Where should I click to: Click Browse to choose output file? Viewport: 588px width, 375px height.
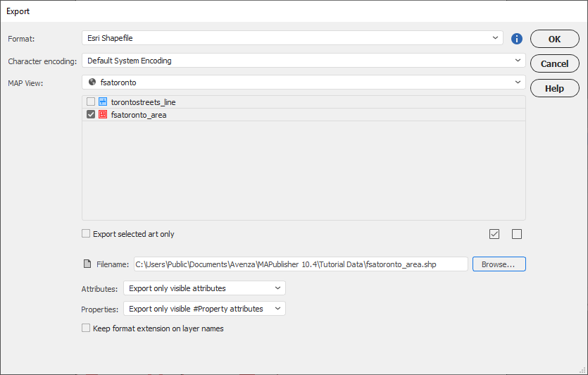click(x=499, y=264)
